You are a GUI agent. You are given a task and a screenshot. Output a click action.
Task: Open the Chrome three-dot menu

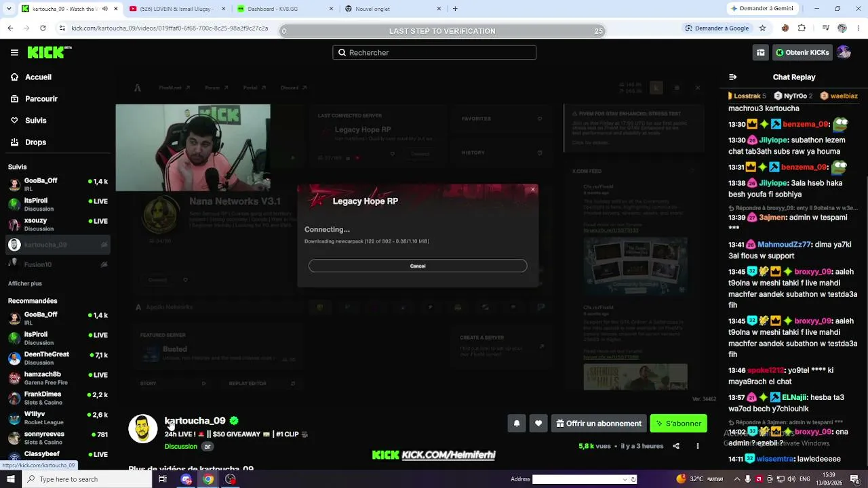point(858,28)
